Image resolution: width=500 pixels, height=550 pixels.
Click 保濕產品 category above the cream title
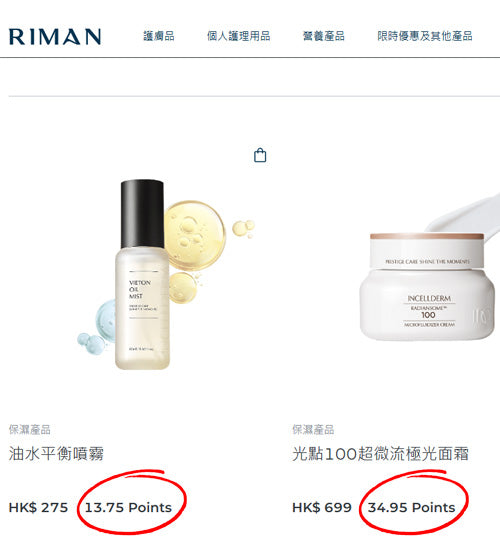(x=313, y=429)
